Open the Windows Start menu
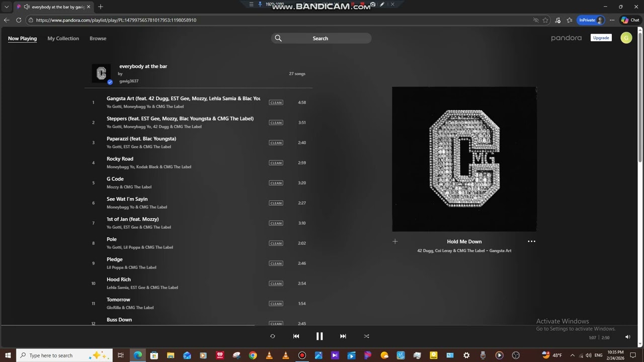 pyautogui.click(x=8, y=355)
